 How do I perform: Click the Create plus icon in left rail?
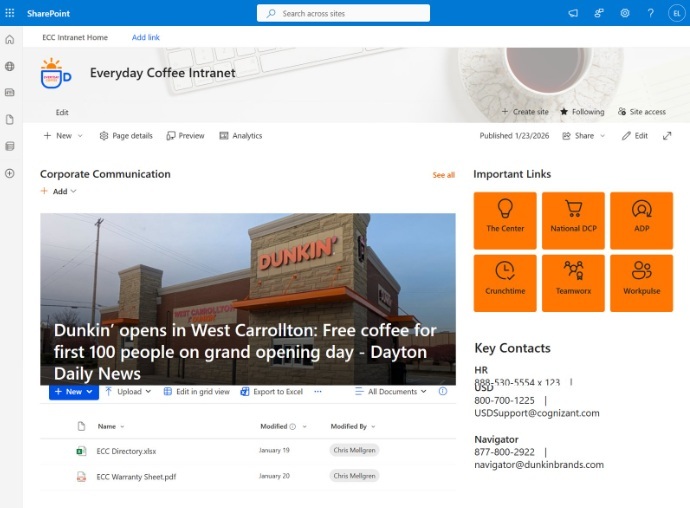[x=10, y=173]
